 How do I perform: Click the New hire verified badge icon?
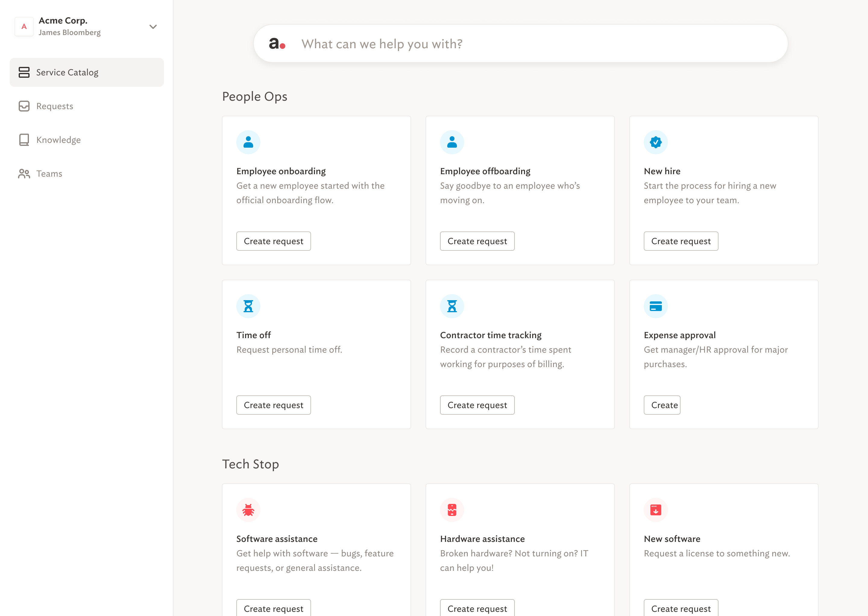pos(656,142)
